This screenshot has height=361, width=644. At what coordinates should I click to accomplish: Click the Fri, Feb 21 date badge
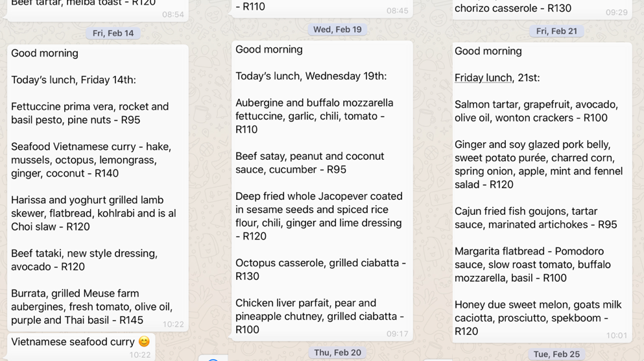556,31
